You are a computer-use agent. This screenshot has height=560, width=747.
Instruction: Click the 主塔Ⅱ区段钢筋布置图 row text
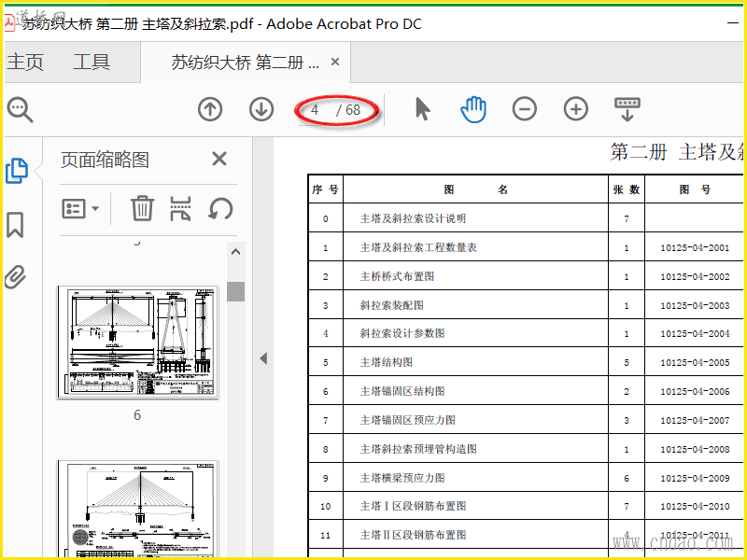[x=413, y=535]
